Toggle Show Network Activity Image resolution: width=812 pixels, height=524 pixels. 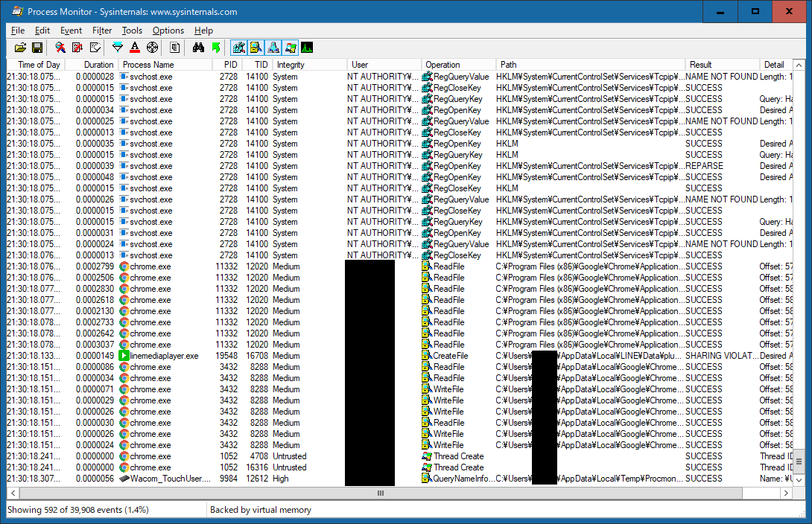point(273,48)
